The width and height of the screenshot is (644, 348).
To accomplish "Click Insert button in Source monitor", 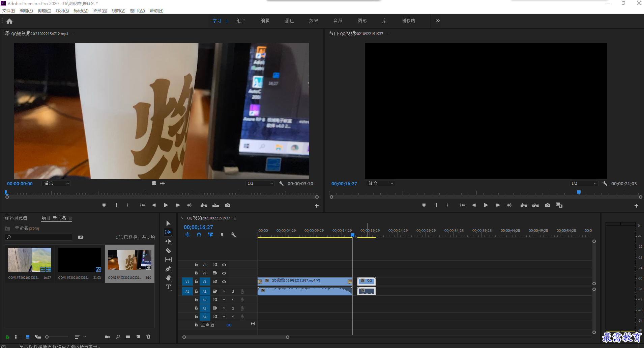I will pyautogui.click(x=204, y=205).
